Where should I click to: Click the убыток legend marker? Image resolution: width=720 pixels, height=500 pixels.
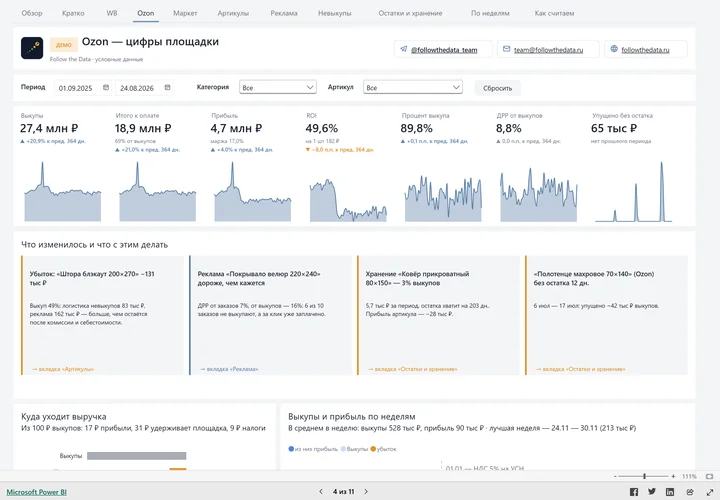(373, 449)
